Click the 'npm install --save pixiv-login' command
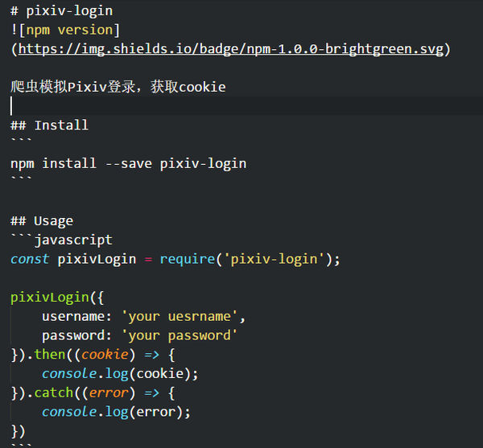This screenshot has height=448, width=483. 128,163
